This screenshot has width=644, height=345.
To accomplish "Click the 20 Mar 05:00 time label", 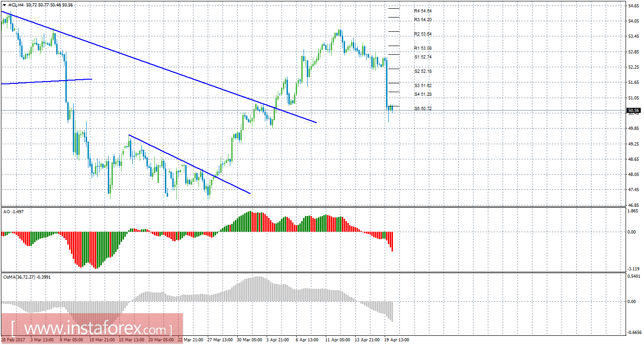I will [x=160, y=340].
